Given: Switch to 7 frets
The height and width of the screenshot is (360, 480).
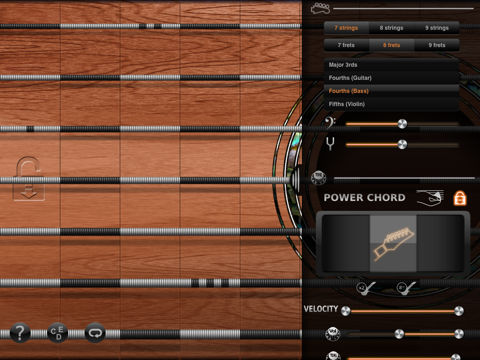Looking at the screenshot, I should 346,45.
